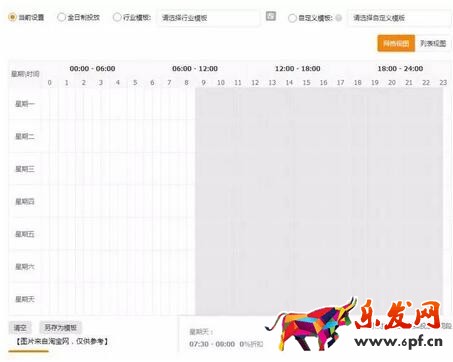This screenshot has width=453, height=362.
Task: Expand the 请选择自定义模板 dropdown
Action: click(x=400, y=18)
